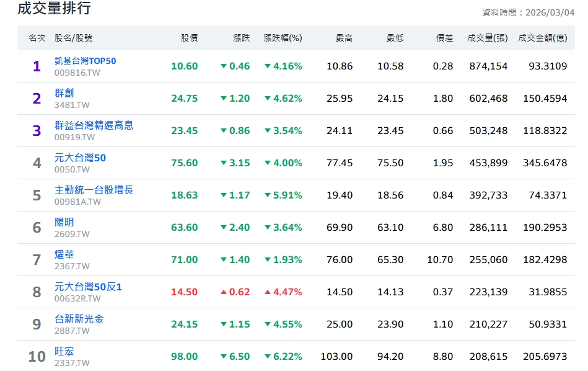Click the 股價 column header

click(x=189, y=38)
